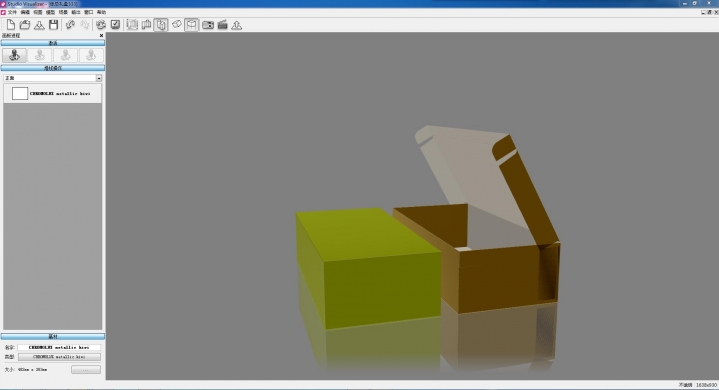Create a new document from the toolbar
This screenshot has height=390, width=719.
[11, 25]
